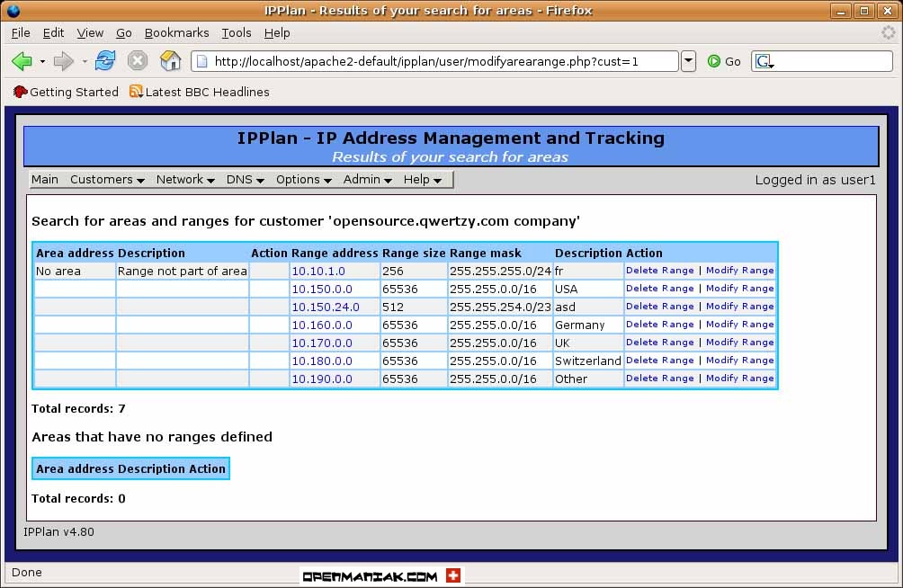Click the 'Total records: 7' text
903x588 pixels.
click(x=78, y=408)
